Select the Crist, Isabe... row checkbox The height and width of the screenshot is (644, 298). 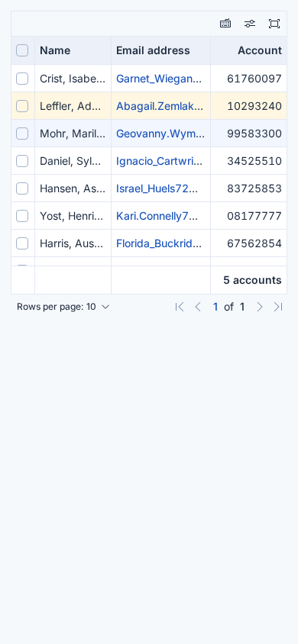pyautogui.click(x=22, y=79)
